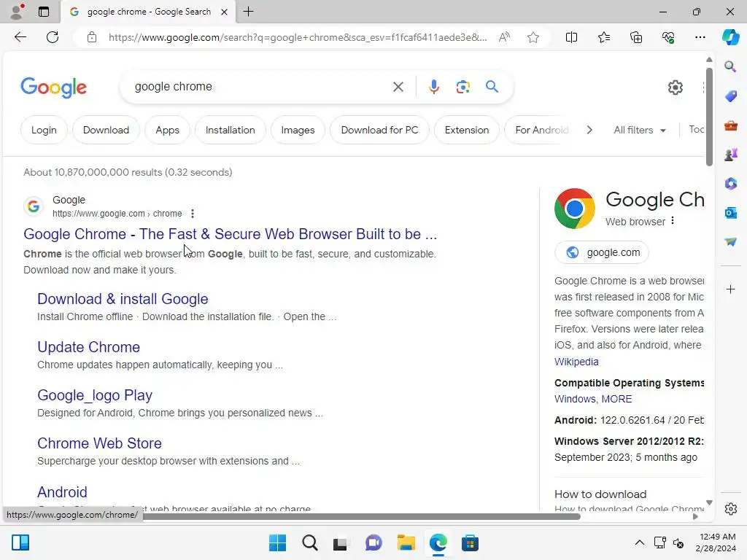Open google.com button in knowledge panel
Image resolution: width=747 pixels, height=560 pixels.
[601, 252]
